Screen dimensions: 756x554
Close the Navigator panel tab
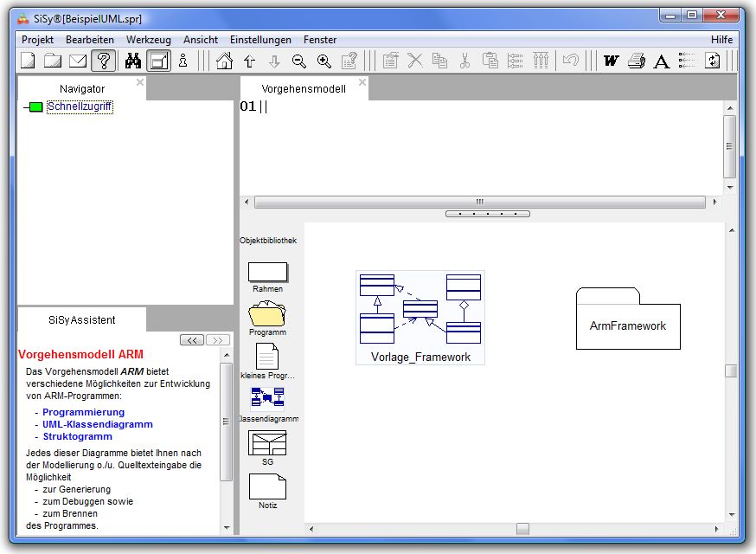[140, 82]
